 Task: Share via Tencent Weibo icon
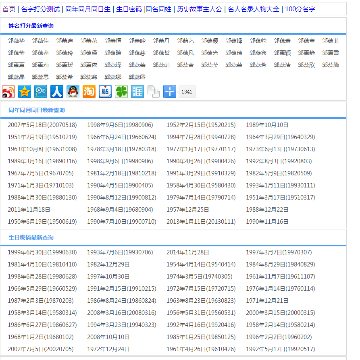point(41,91)
